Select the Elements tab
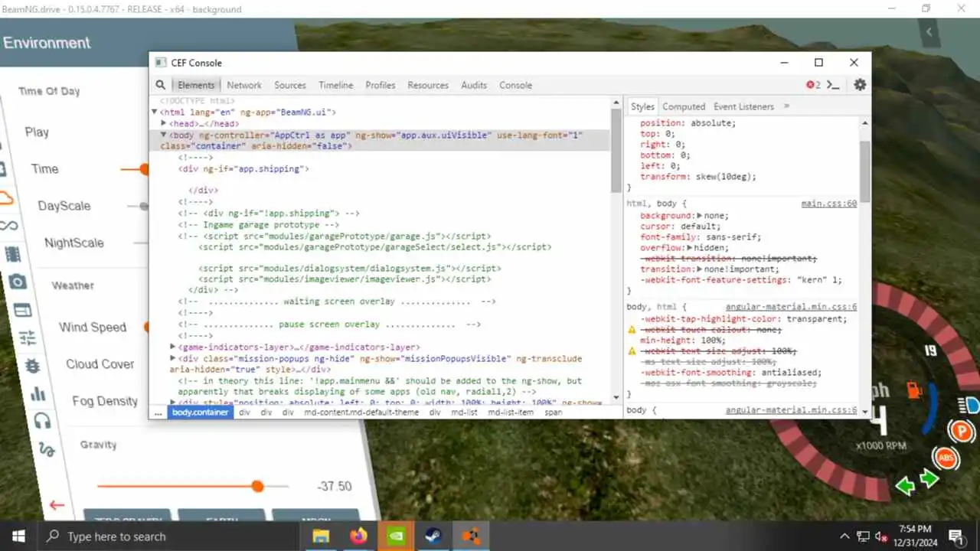 point(196,85)
